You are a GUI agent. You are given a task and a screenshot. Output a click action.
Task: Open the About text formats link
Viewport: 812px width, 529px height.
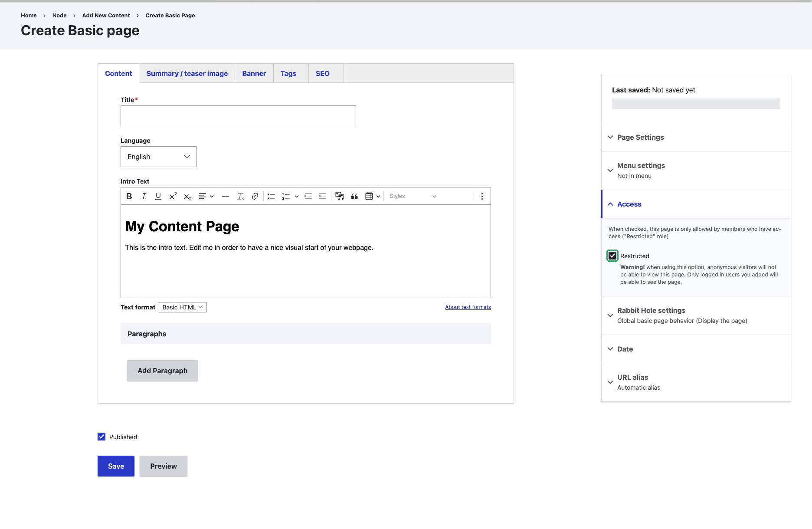pos(468,307)
